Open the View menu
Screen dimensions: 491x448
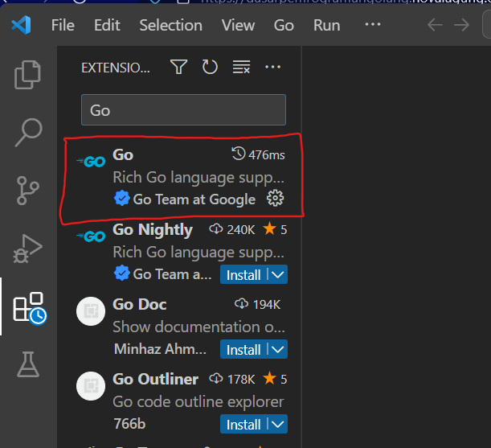[x=239, y=25]
